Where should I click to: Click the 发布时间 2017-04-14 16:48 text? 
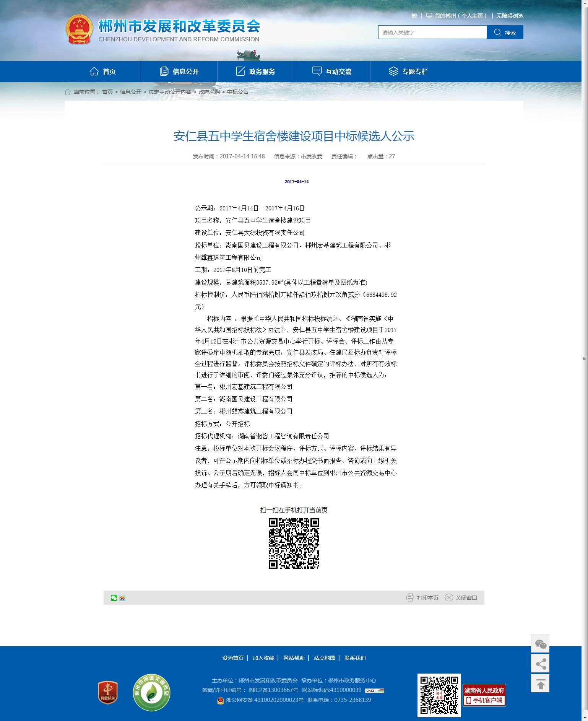click(x=229, y=156)
